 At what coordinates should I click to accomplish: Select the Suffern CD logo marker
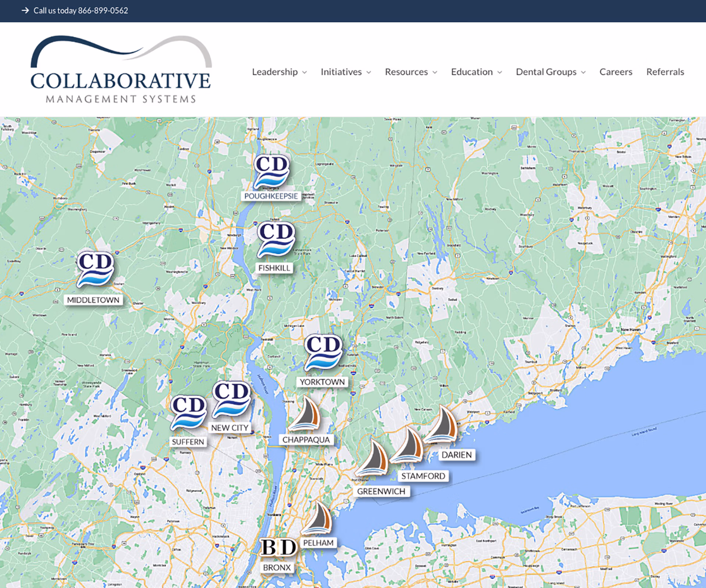pos(189,413)
